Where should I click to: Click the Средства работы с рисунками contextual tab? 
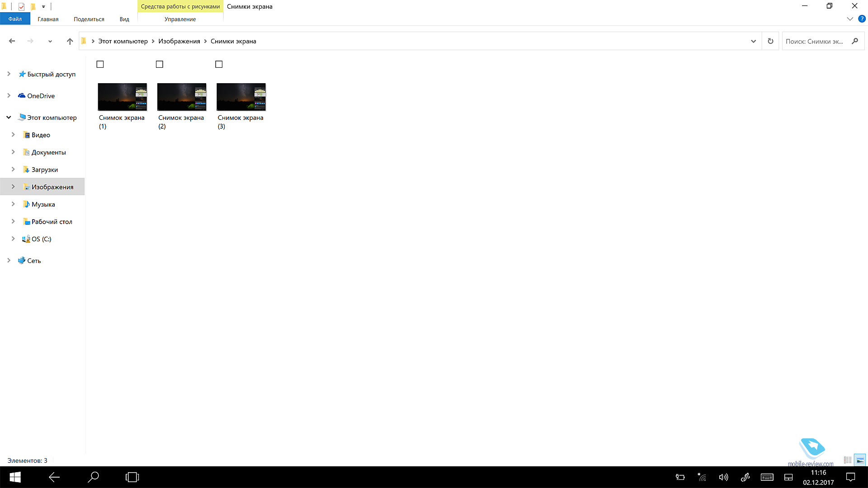180,6
